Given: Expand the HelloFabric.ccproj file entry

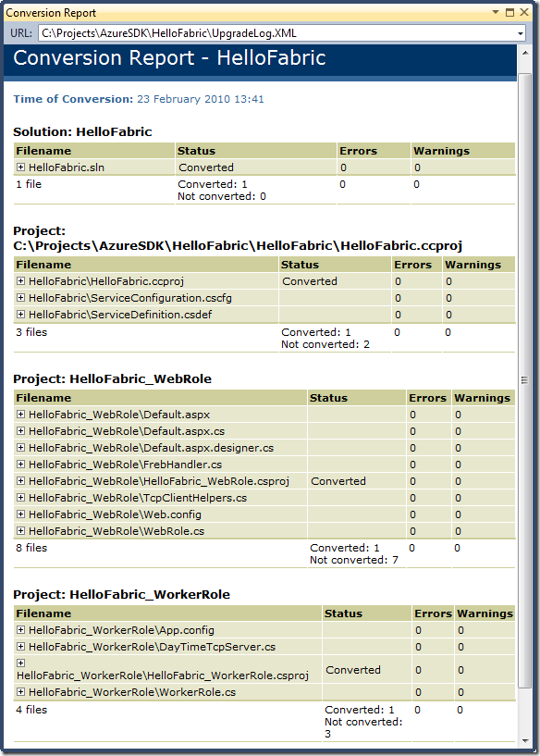Looking at the screenshot, I should pyautogui.click(x=20, y=280).
